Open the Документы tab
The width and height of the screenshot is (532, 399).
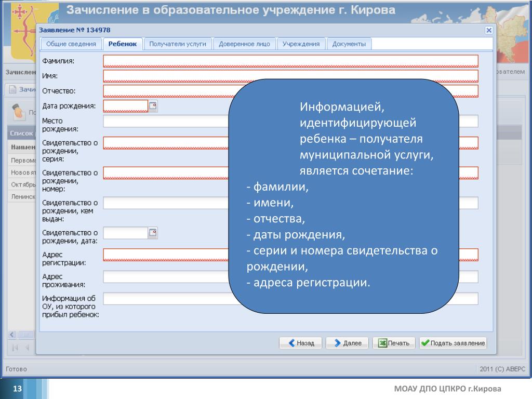point(349,44)
